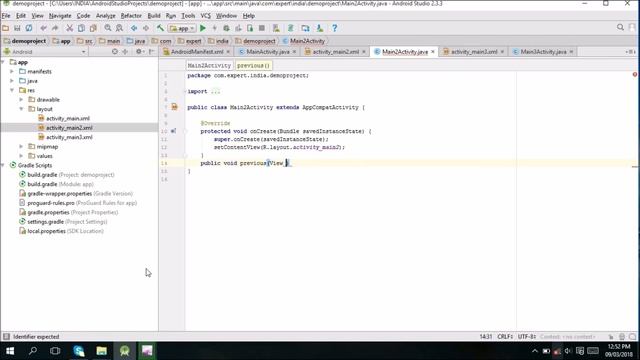The height and width of the screenshot is (360, 640).
Task: Open the Build menu
Action: [154, 16]
